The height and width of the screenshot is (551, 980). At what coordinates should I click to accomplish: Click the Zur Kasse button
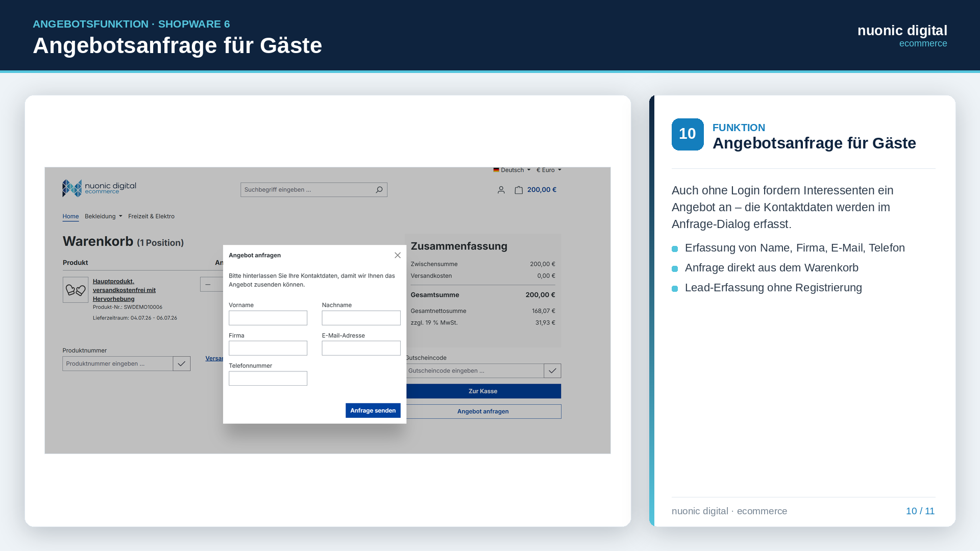(x=483, y=391)
